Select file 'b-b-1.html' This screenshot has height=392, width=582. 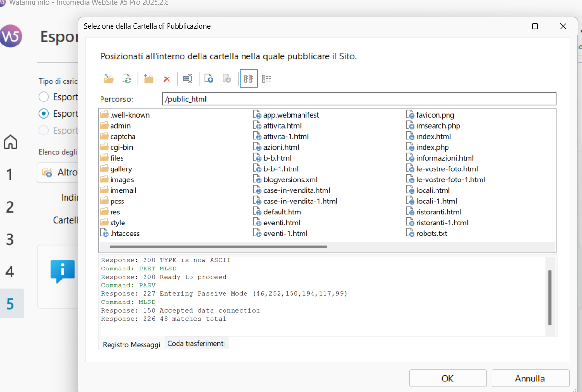[280, 169]
